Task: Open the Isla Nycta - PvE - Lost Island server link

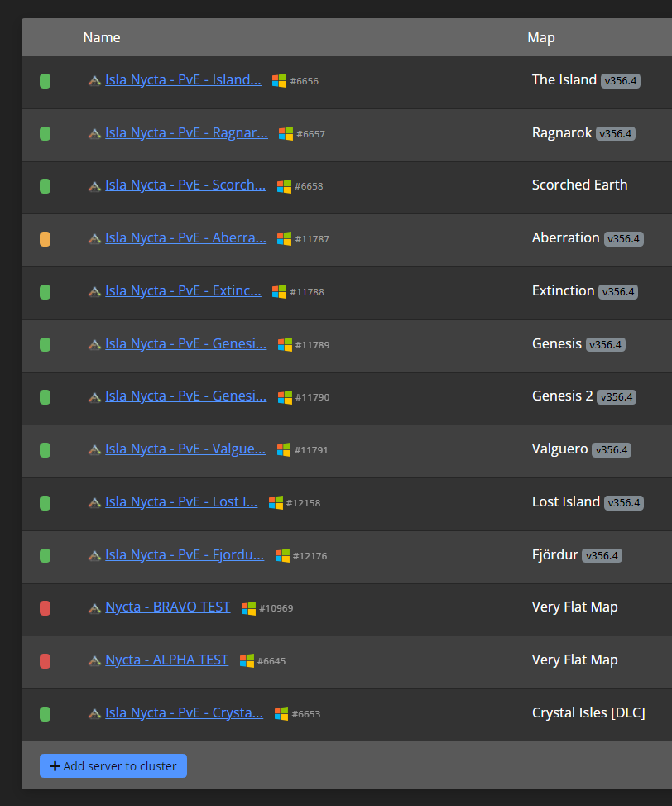Action: click(x=181, y=502)
